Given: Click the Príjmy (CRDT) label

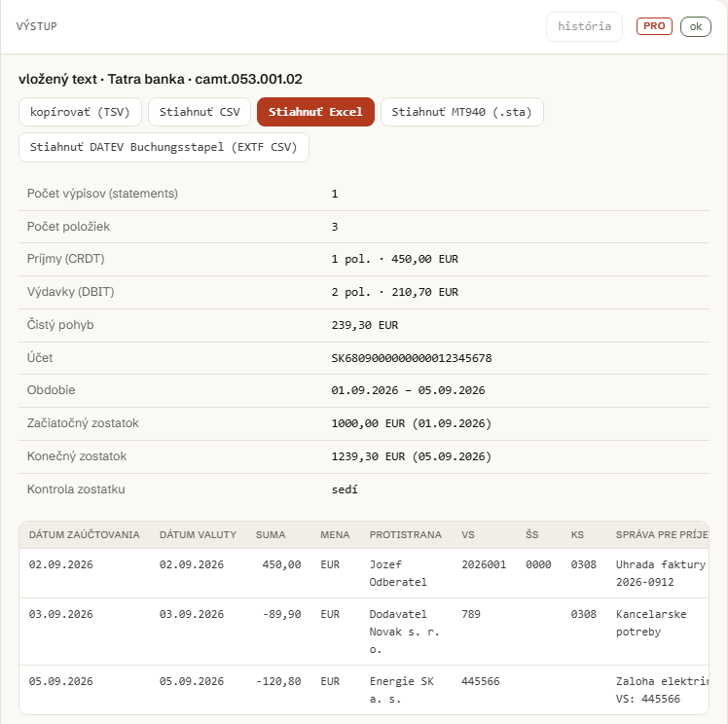Looking at the screenshot, I should coord(65,259).
